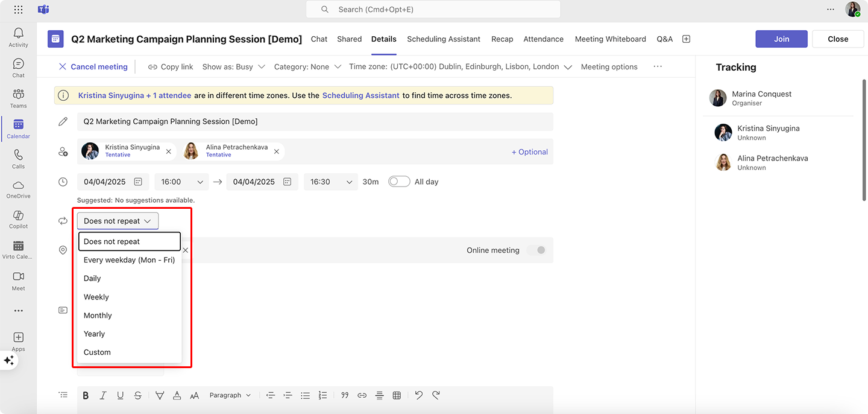Insert a table using the toolbar icon
Screen dimensions: 868x414
click(x=397, y=395)
